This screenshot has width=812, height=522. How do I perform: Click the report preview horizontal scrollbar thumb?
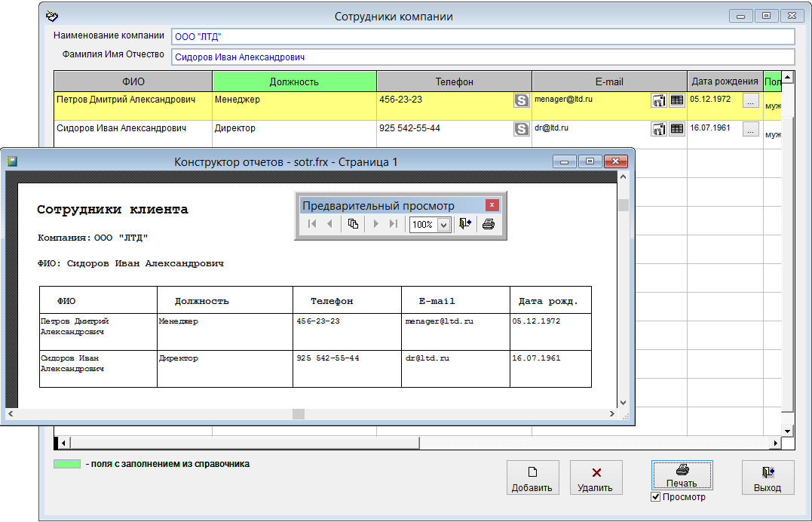pyautogui.click(x=298, y=414)
